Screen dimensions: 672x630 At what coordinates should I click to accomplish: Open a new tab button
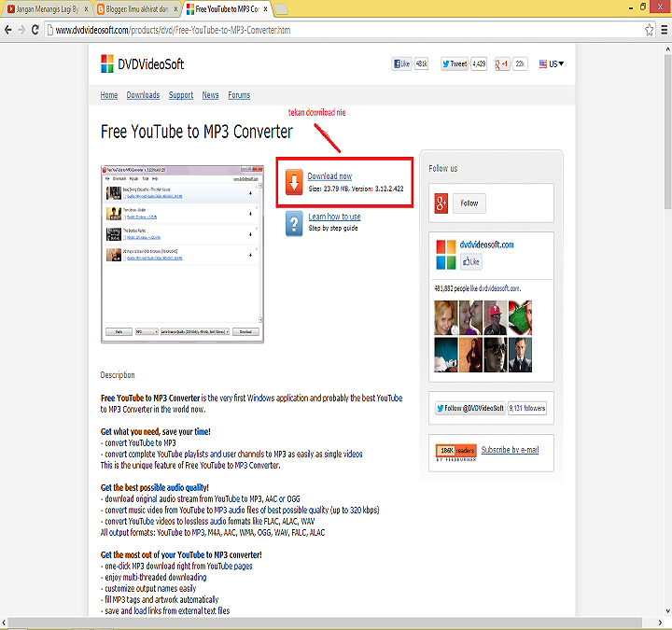[281, 9]
